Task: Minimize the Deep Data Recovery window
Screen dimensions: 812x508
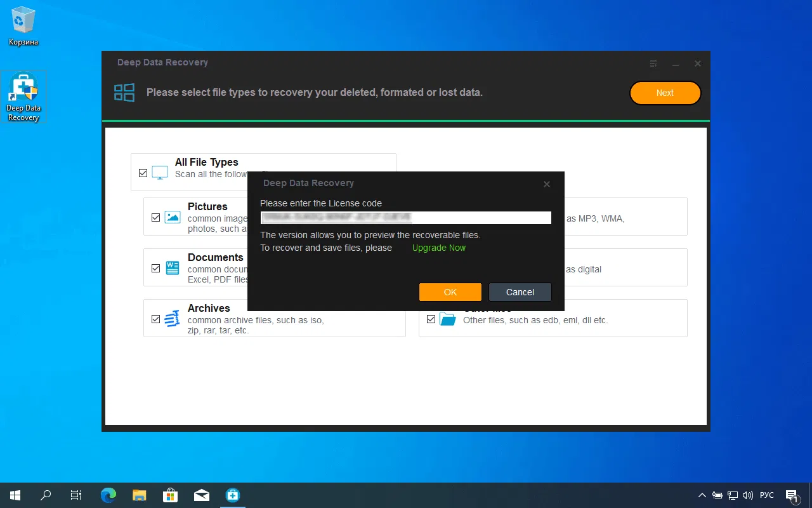Action: [676, 63]
